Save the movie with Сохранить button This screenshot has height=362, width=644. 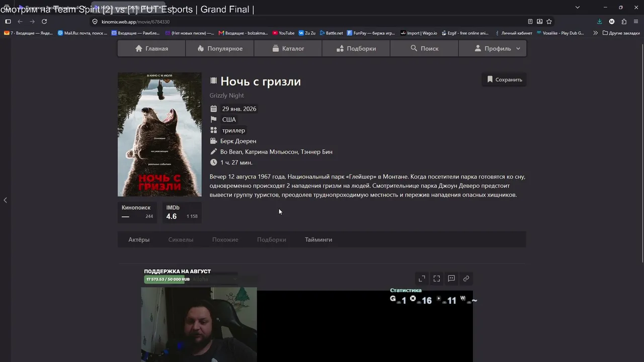click(504, 79)
